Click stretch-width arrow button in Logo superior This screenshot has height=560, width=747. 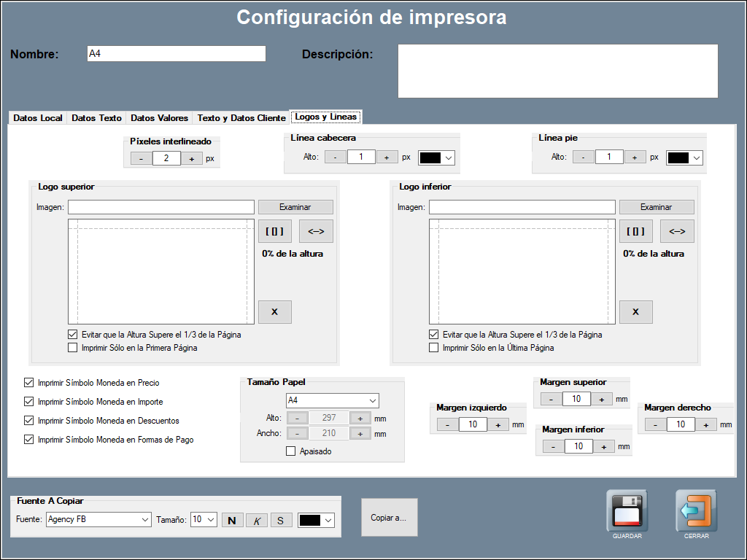[316, 231]
